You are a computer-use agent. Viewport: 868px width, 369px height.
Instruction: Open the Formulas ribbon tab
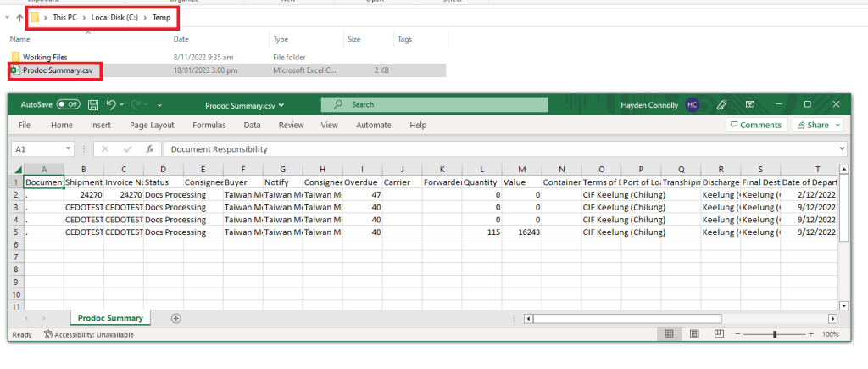pos(209,126)
